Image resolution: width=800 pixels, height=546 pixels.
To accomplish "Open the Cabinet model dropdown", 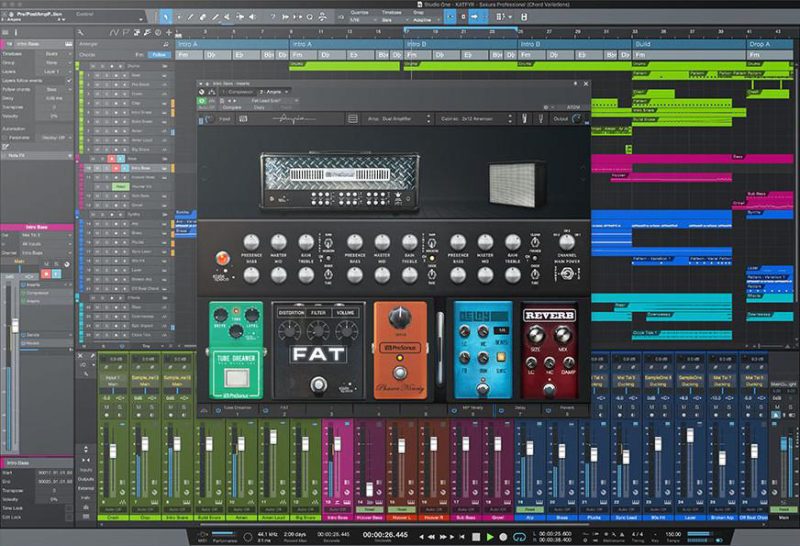I will point(476,119).
